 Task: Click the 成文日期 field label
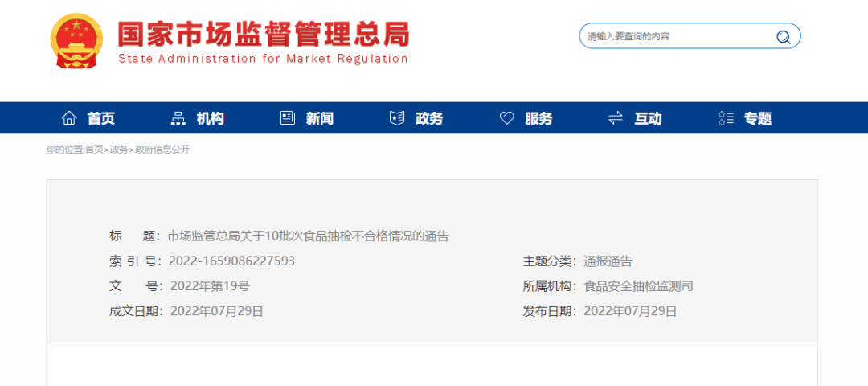(x=136, y=311)
